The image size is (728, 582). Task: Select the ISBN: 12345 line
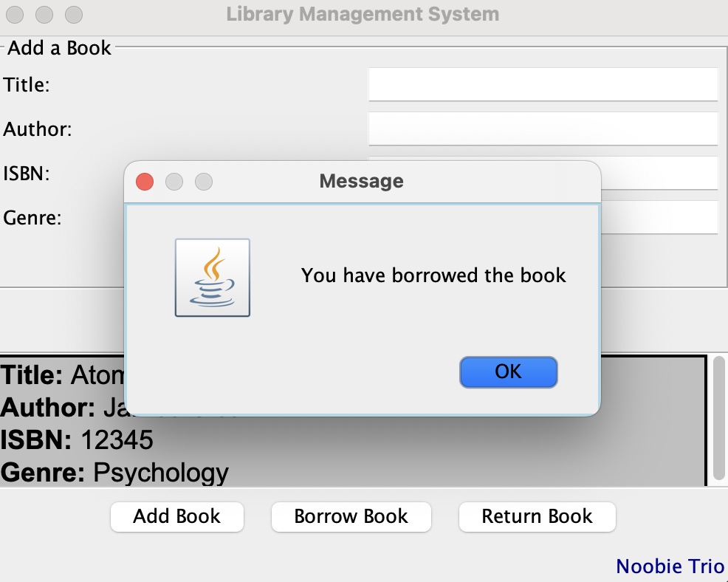pyautogui.click(x=77, y=440)
